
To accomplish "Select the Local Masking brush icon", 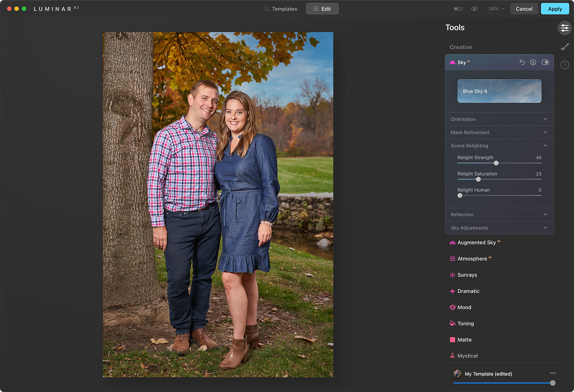I will (564, 47).
